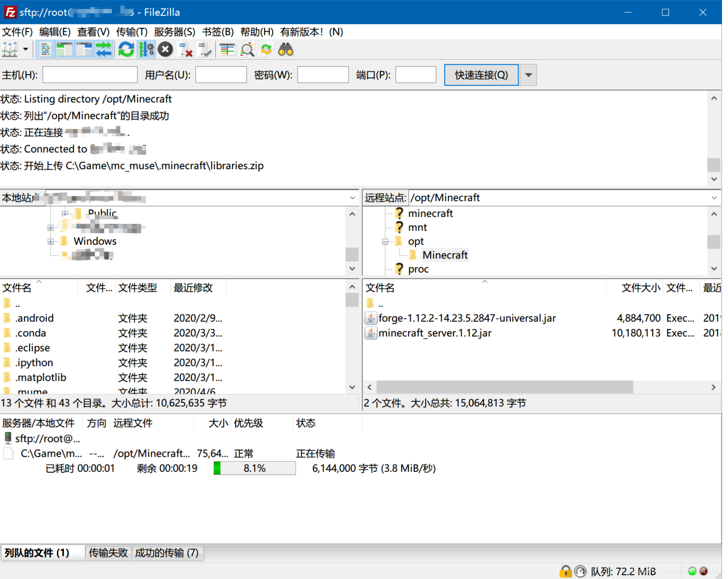
Task: Open the remote site path dropdown
Action: [714, 198]
